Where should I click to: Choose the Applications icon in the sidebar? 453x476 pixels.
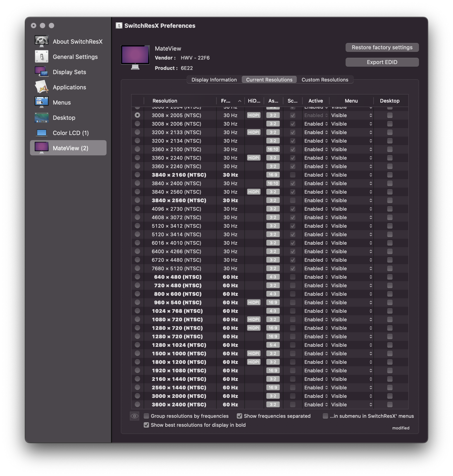pos(41,87)
